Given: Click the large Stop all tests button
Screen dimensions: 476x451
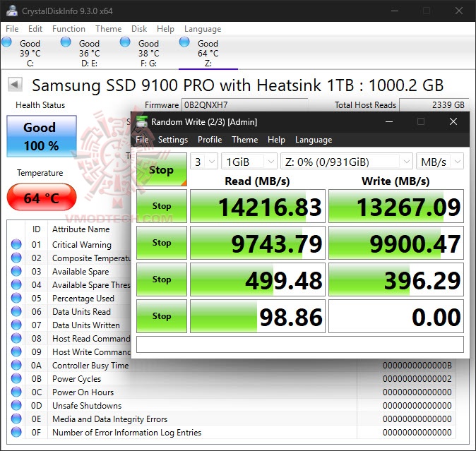Looking at the screenshot, I should pyautogui.click(x=162, y=169).
